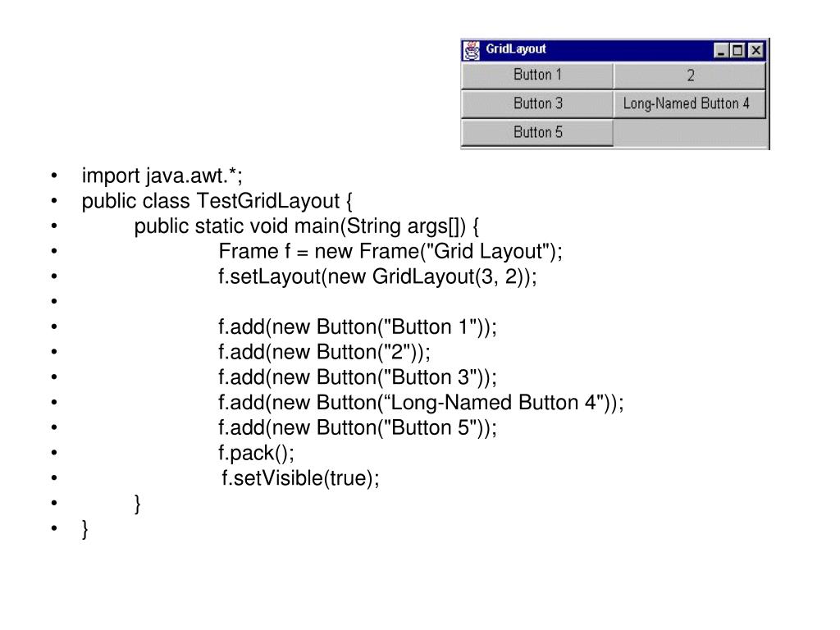
Task: Click the line 'f.add(new Button("Button 5"));'
Action: [358, 427]
